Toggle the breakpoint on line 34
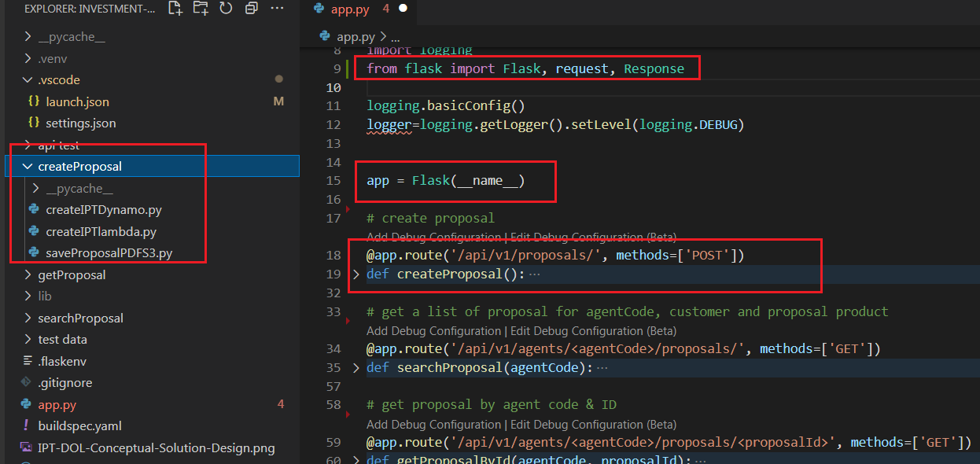980x464 pixels. pyautogui.click(x=346, y=348)
